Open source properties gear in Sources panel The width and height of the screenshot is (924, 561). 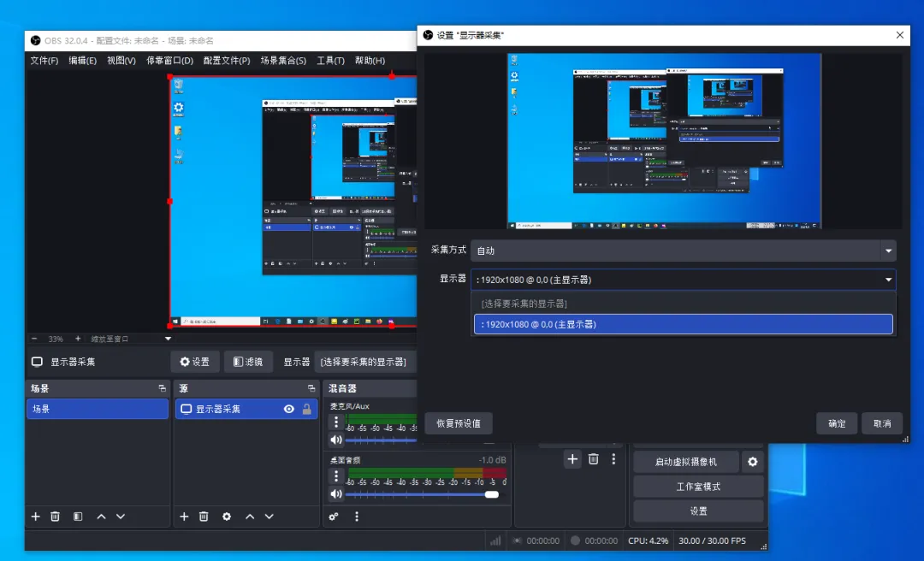[x=227, y=517]
